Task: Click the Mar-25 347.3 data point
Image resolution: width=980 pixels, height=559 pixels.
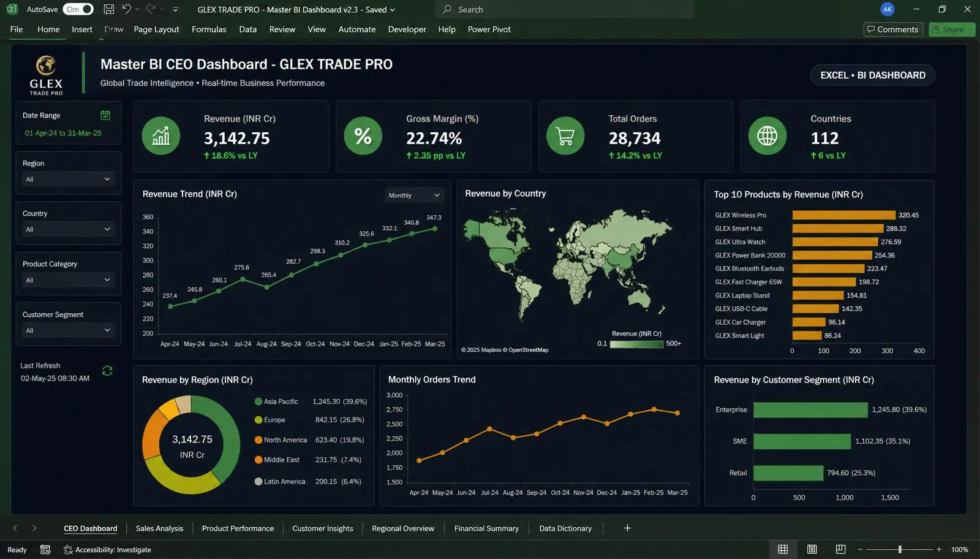Action: (435, 229)
